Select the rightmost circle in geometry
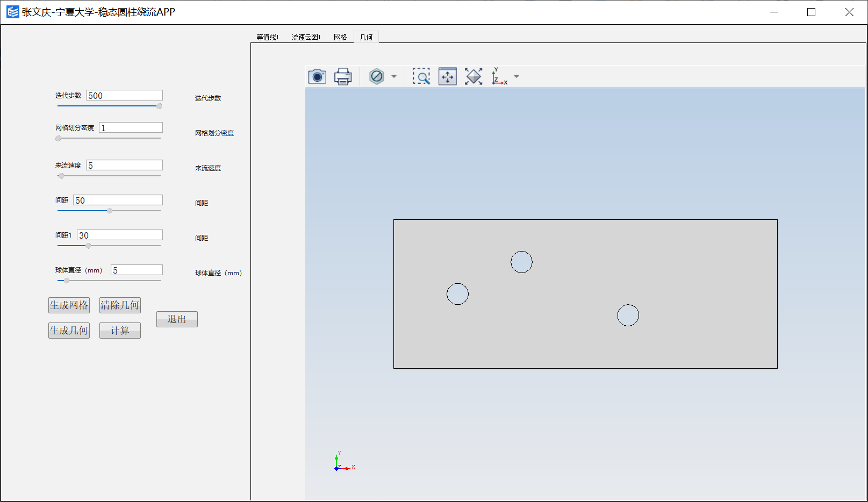The height and width of the screenshot is (502, 868). [x=628, y=315]
